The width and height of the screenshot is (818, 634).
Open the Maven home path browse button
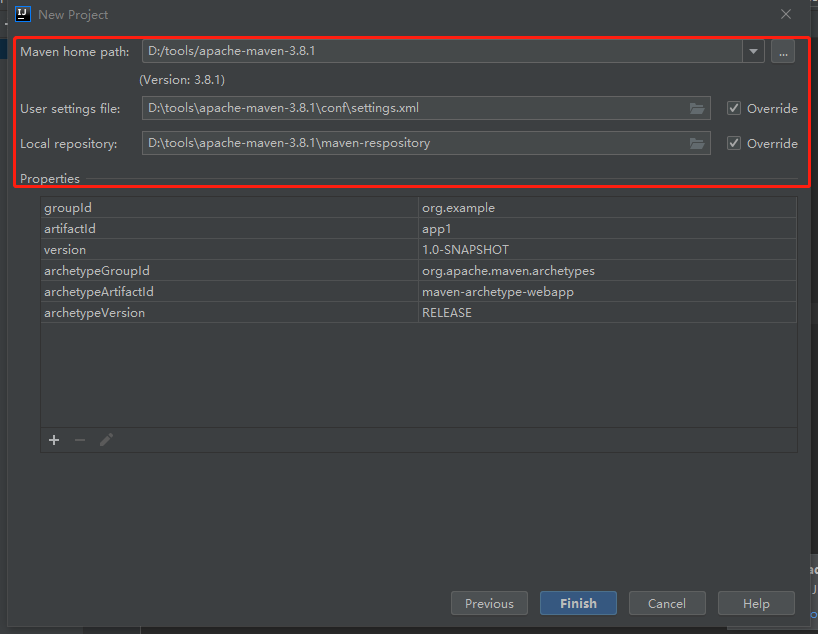tap(783, 52)
